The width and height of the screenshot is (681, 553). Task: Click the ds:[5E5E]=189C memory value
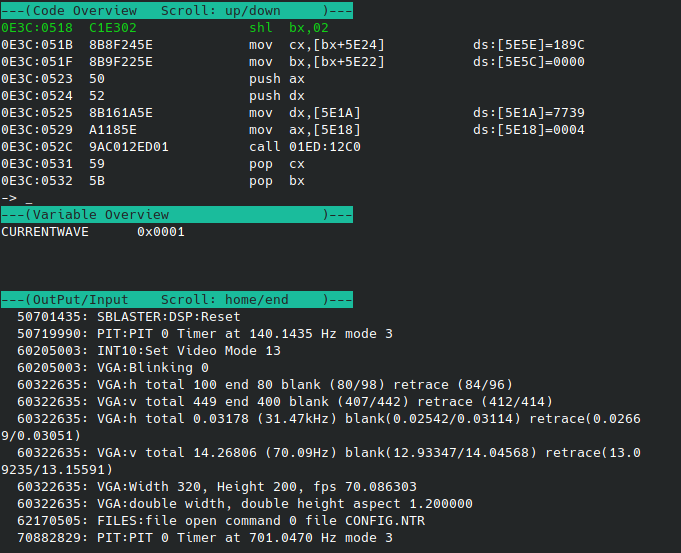pyautogui.click(x=528, y=45)
